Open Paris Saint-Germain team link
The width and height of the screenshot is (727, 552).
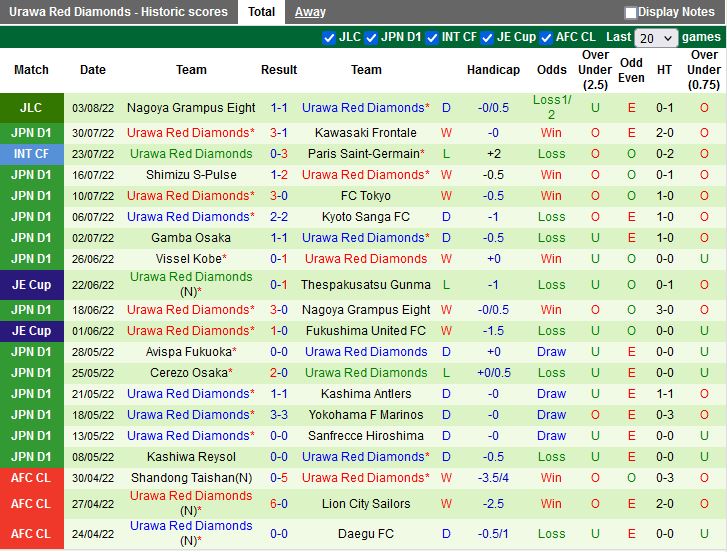click(x=362, y=154)
